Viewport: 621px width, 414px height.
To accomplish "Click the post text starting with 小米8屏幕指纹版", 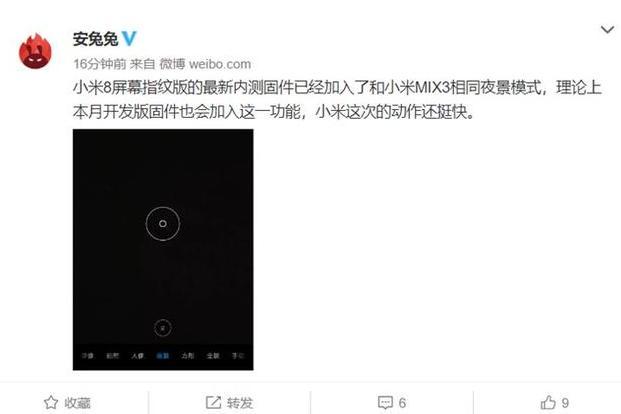I will pyautogui.click(x=337, y=100).
